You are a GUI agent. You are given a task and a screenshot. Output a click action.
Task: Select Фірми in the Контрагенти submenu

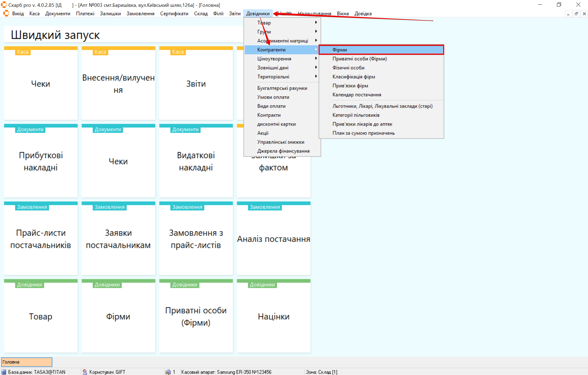(381, 50)
